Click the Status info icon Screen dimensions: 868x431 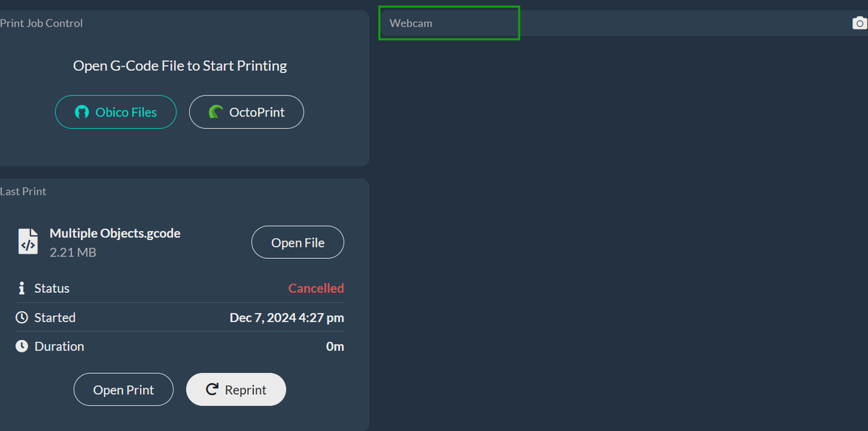point(22,288)
